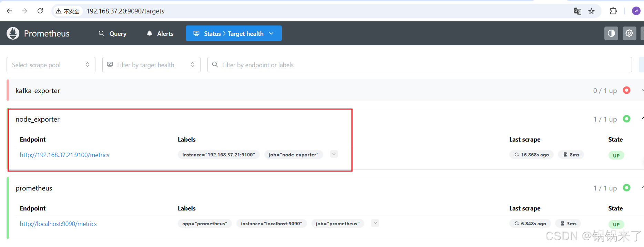Click the 3ms scrape duration badge
The height and width of the screenshot is (247, 644).
(x=568, y=224)
